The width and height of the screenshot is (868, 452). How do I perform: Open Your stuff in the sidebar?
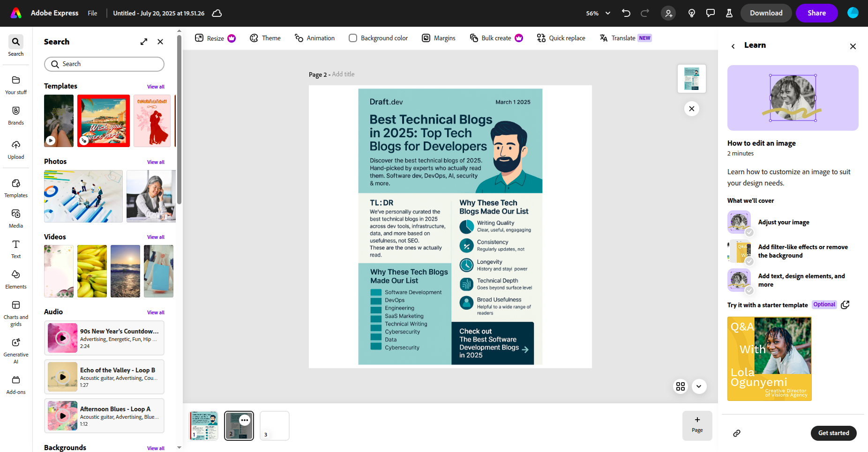click(x=16, y=85)
